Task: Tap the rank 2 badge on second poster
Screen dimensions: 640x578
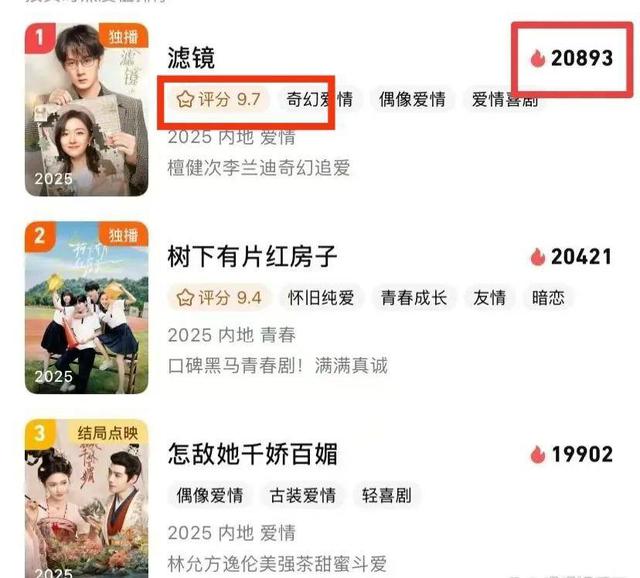Action: (x=40, y=236)
